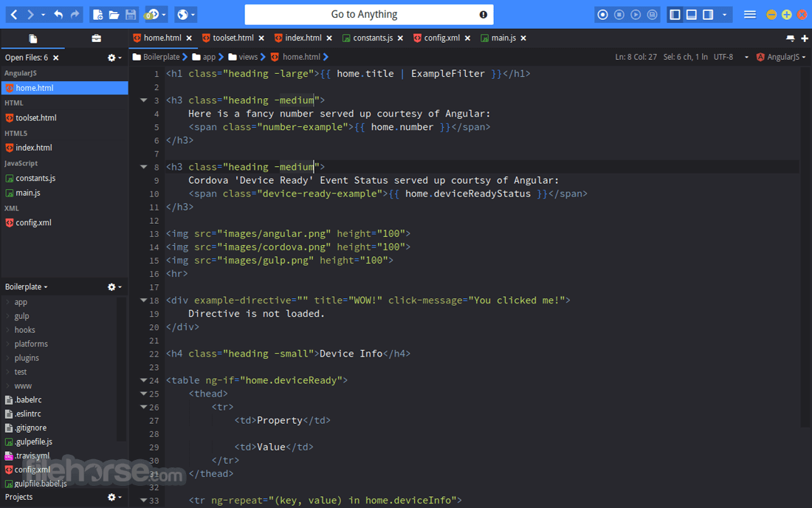Click the Boilerplate breadcrumb above the editor

pos(162,56)
